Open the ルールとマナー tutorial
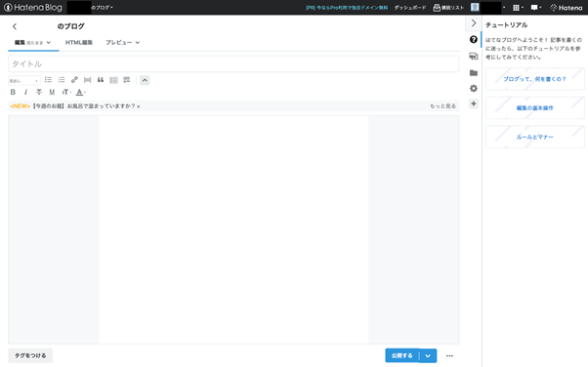 click(x=534, y=137)
